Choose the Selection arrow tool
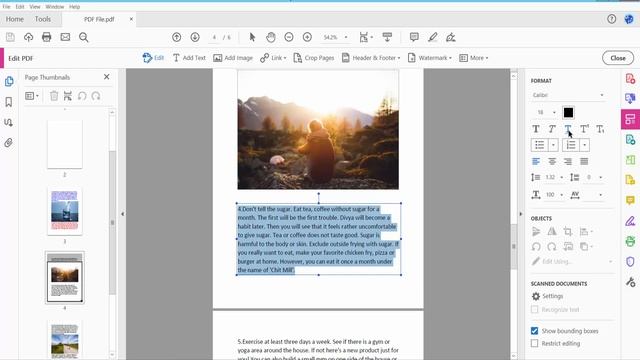The height and width of the screenshot is (360, 640). 252,37
